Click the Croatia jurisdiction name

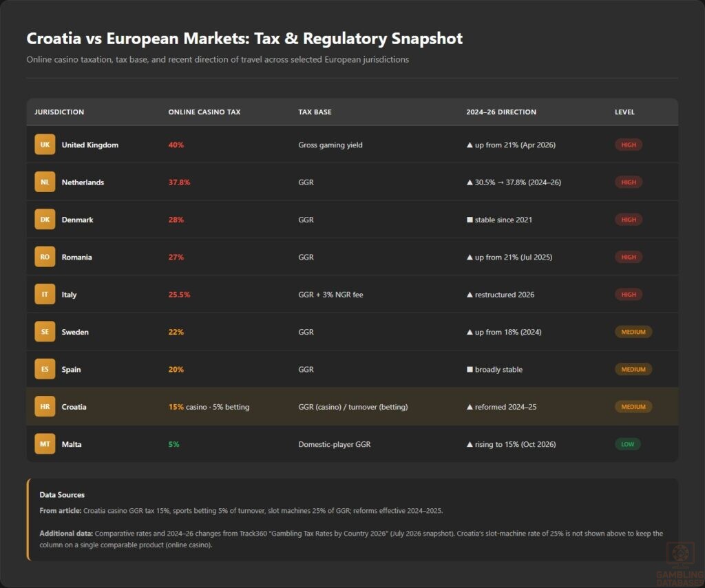pos(74,407)
